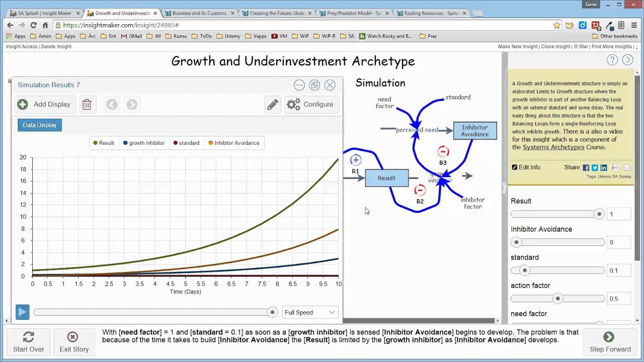Image resolution: width=644 pixels, height=362 pixels.
Task: Share by email envelope icon
Action: point(627,167)
